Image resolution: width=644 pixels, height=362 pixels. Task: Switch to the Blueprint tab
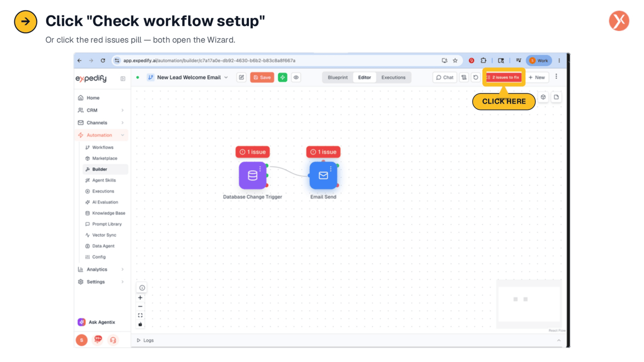click(338, 77)
